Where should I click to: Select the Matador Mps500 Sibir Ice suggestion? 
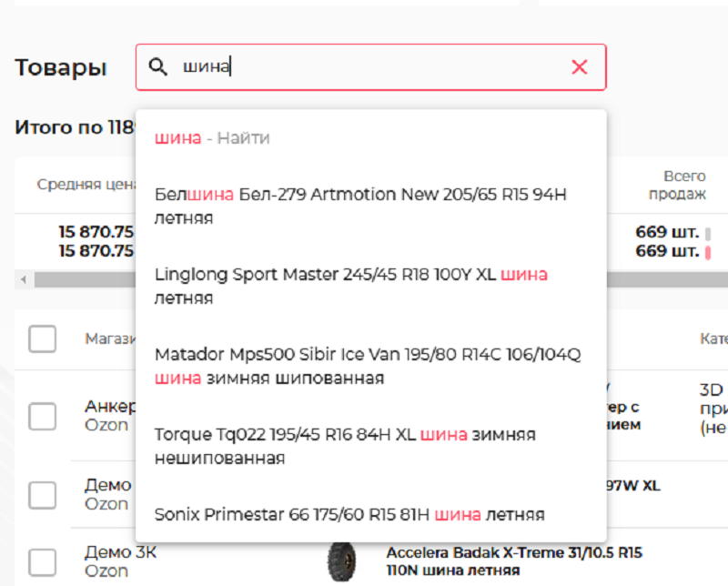coord(367,366)
